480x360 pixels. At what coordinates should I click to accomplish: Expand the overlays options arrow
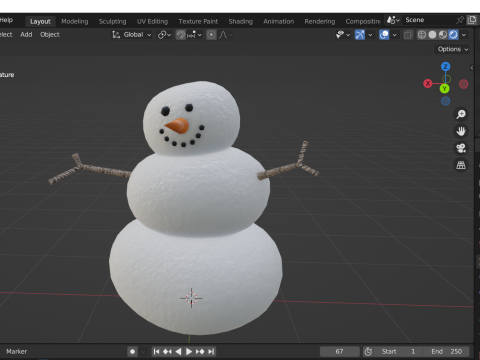tap(395, 35)
